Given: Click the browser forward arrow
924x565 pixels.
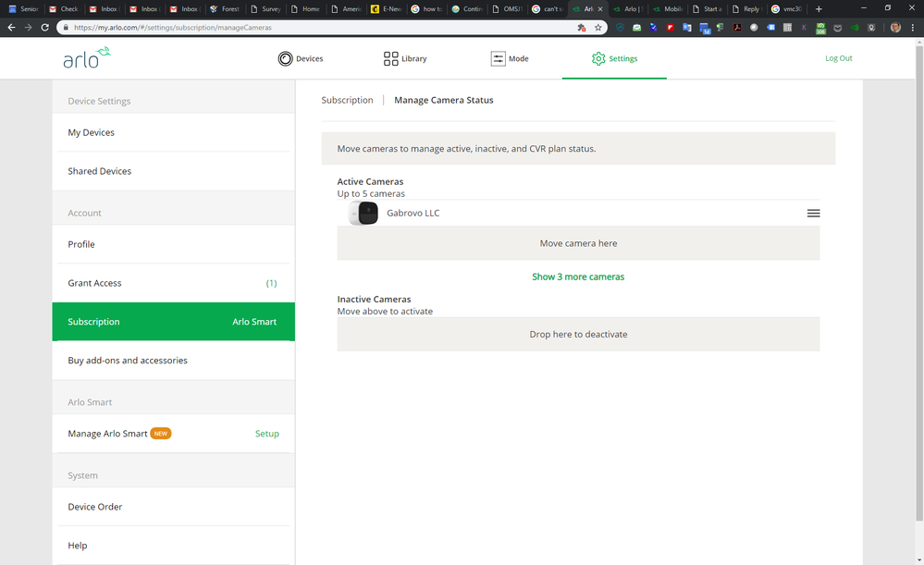Looking at the screenshot, I should click(x=28, y=27).
